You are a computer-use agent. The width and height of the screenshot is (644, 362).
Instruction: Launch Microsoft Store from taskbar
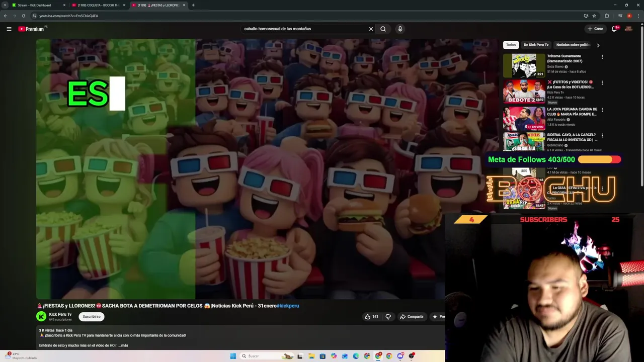(x=323, y=356)
